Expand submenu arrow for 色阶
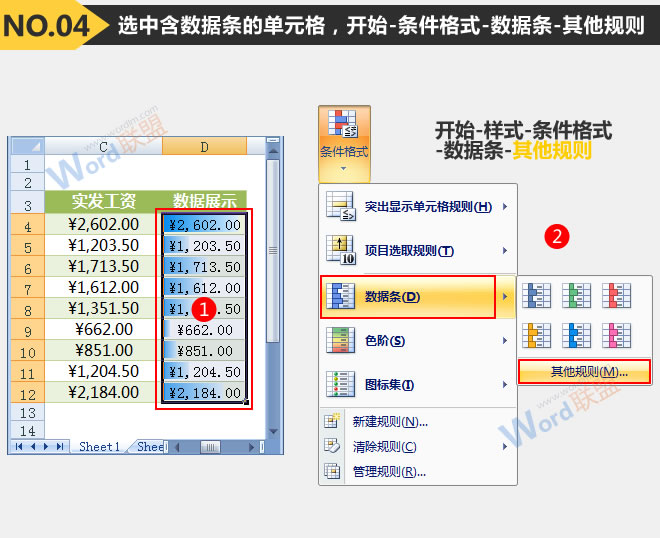 [x=505, y=341]
